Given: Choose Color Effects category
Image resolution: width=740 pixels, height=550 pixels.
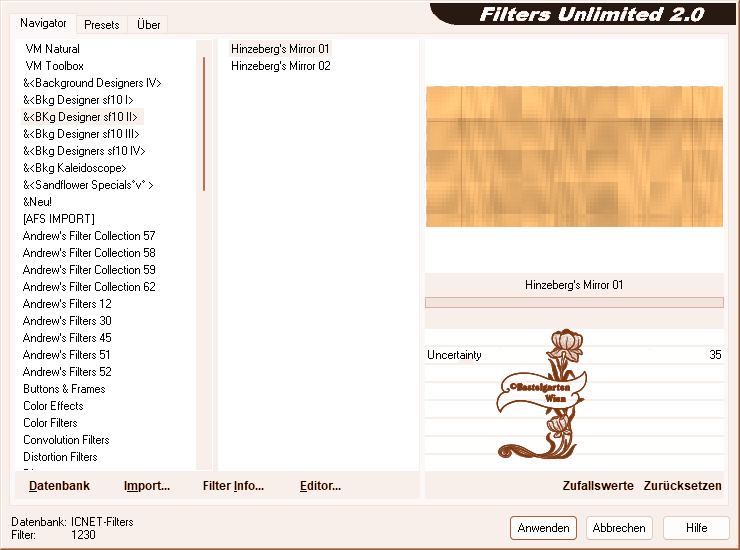Looking at the screenshot, I should pos(53,406).
